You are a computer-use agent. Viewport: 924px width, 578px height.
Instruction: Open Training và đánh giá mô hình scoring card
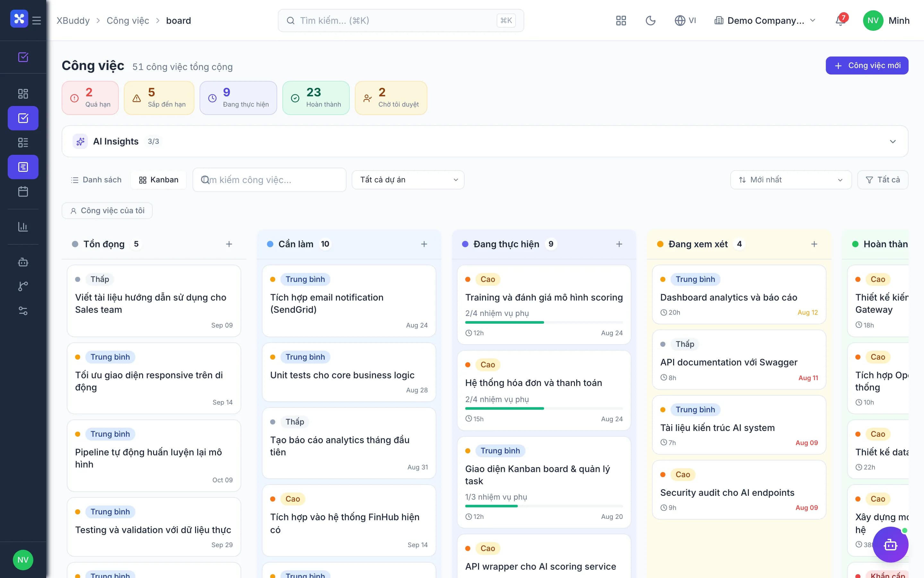tap(544, 305)
